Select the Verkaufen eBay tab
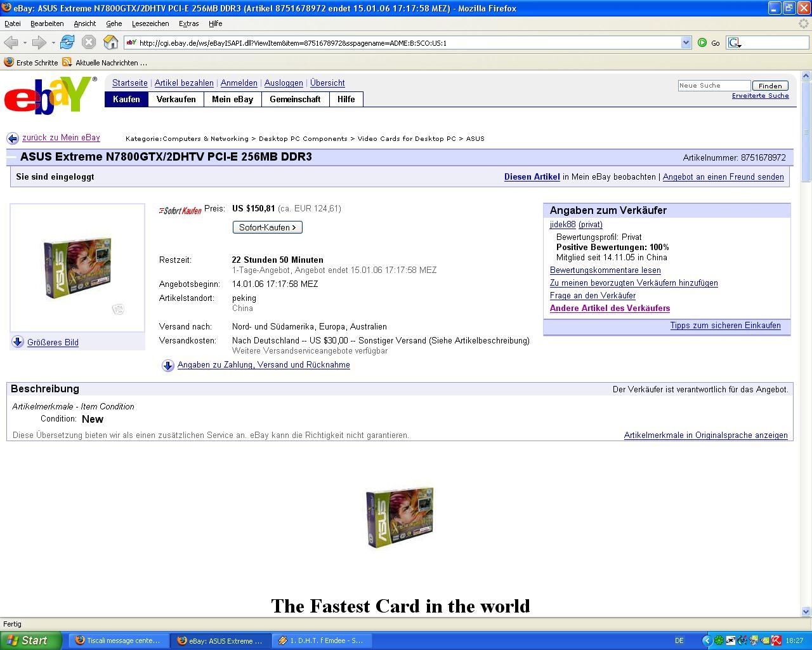 click(176, 99)
